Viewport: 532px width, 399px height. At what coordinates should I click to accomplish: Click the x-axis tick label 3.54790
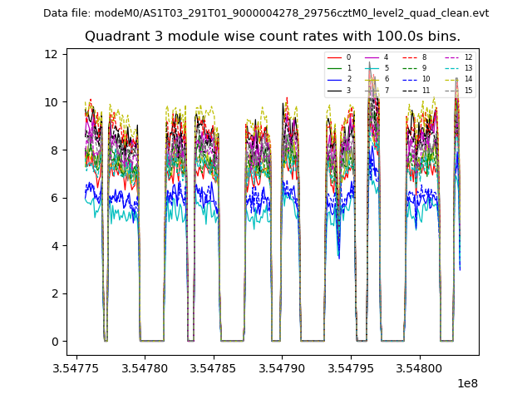[x=283, y=367]
